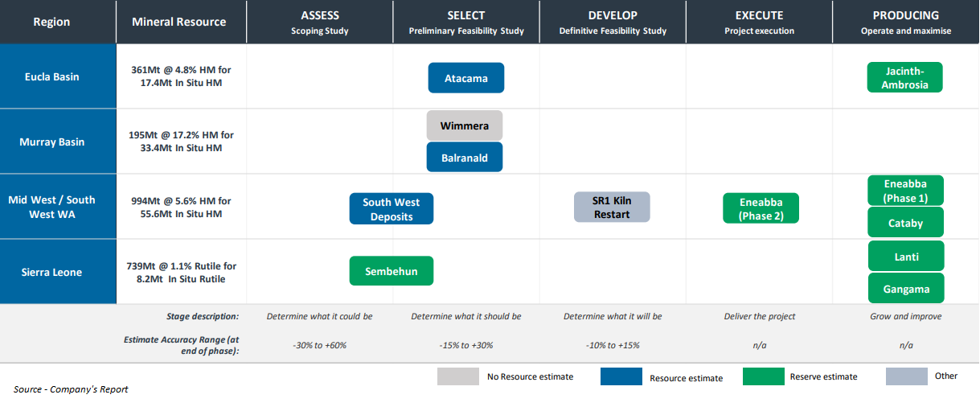Select the Balranald project box
The height and width of the screenshot is (407, 980).
[465, 158]
